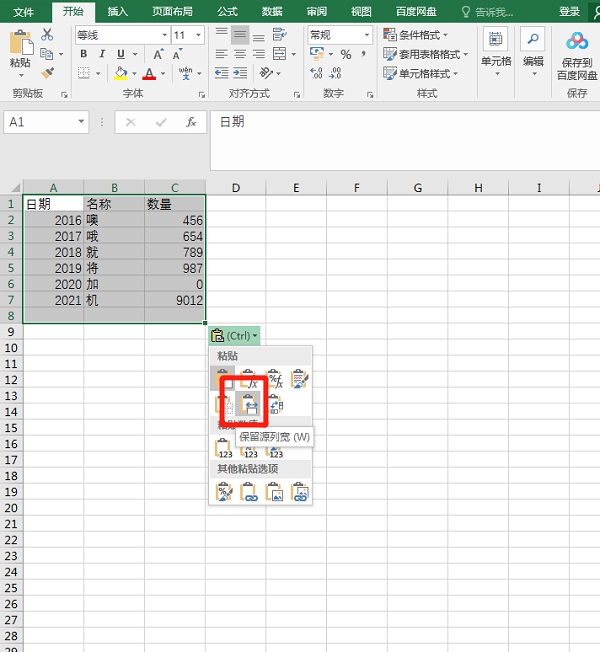Expand the Name Box dropdown
Screen dimensions: 600x652
81,122
